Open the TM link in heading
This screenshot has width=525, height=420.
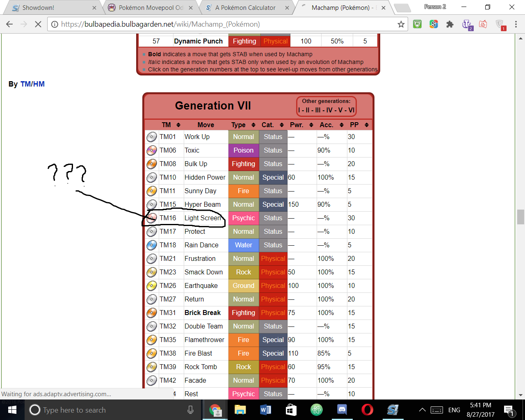tap(25, 84)
